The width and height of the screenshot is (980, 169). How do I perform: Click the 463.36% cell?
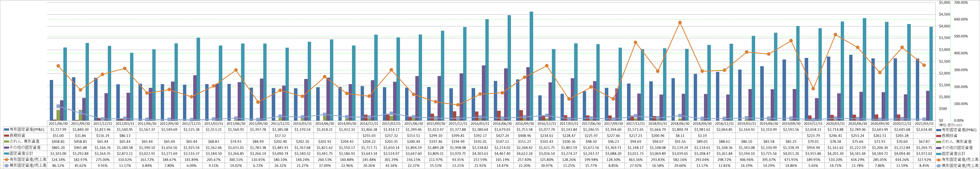pyautogui.click(x=635, y=160)
